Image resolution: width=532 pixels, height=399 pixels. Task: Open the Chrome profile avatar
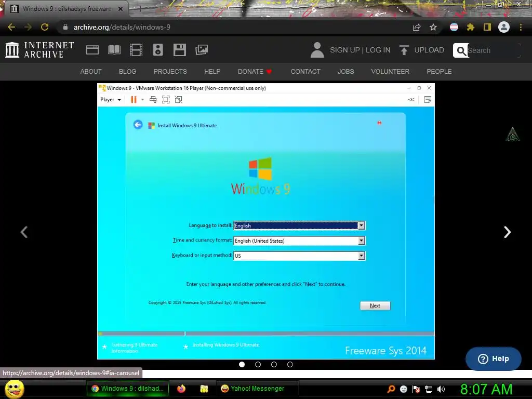coord(504,27)
